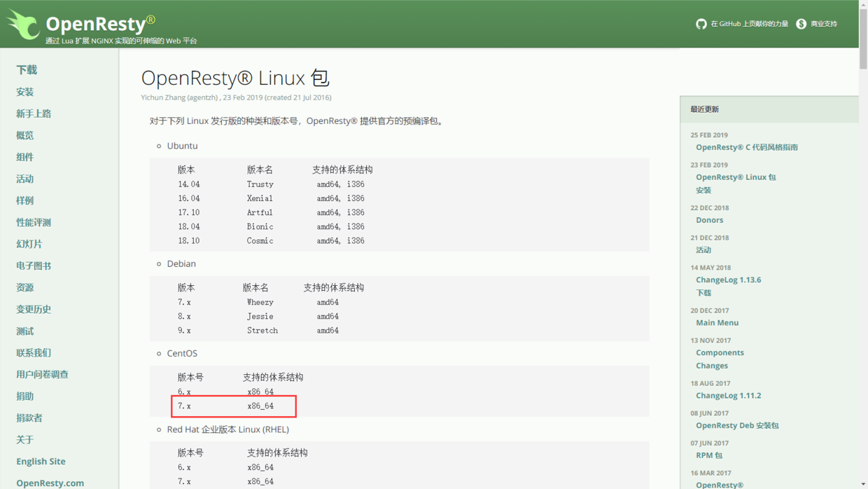Click the Debian 8.x Jessie row
868x489 pixels.
(258, 316)
